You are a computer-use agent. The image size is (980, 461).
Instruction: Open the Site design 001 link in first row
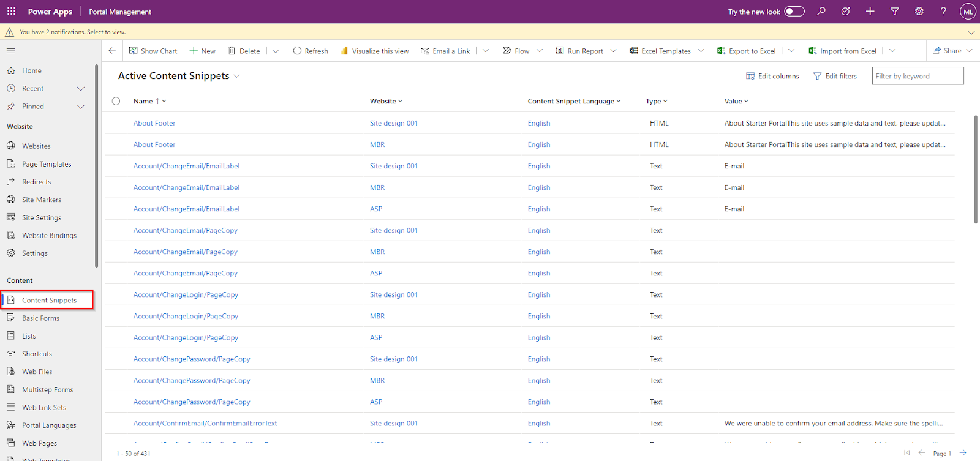click(x=394, y=123)
